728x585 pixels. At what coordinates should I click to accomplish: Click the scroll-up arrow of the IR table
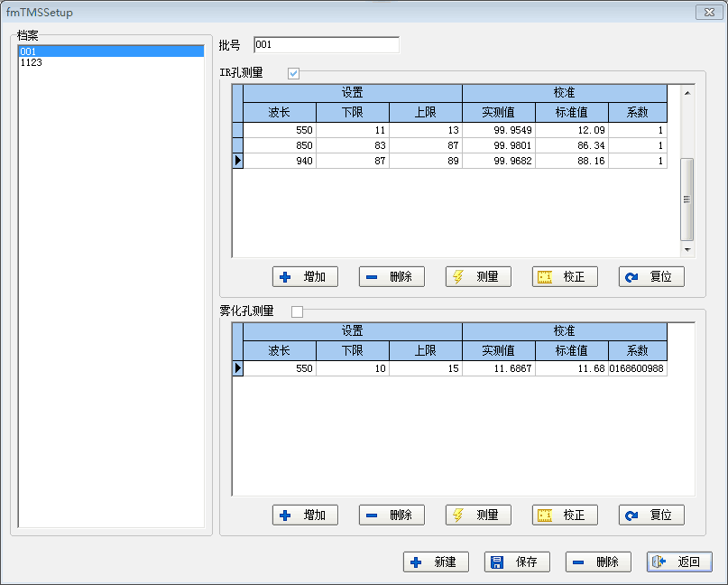[687, 93]
